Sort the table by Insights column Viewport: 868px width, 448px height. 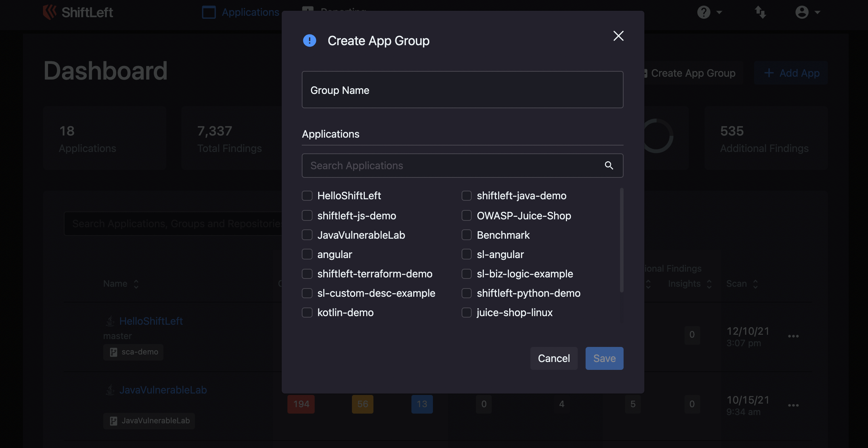690,284
